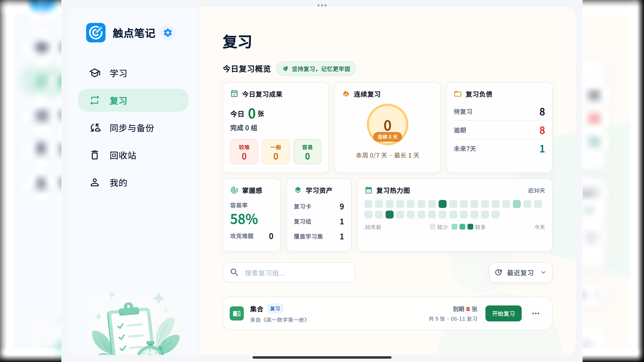Select the 复习 sidebar item
Image resolution: width=644 pixels, height=362 pixels.
[133, 101]
